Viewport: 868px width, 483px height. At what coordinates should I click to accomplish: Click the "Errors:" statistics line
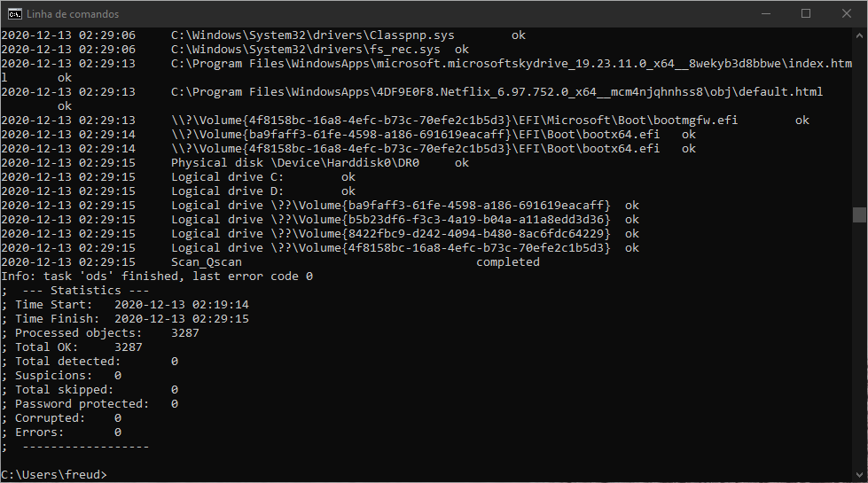[x=67, y=432]
